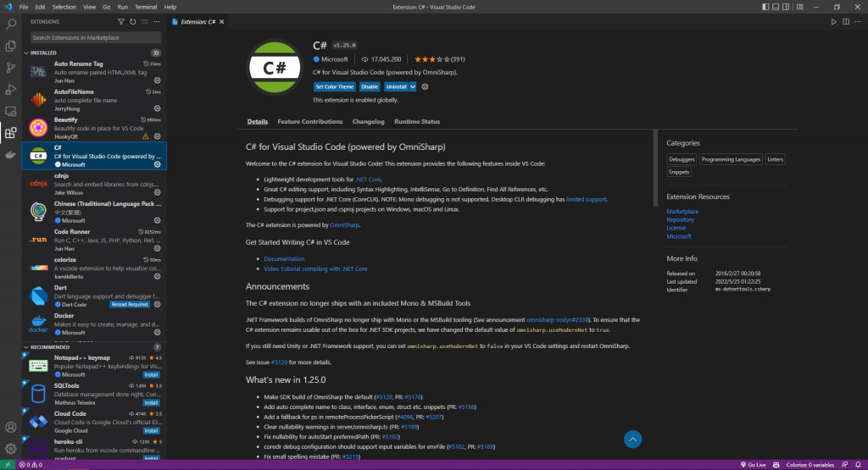868x470 pixels.
Task: Click the star rating of C# extension
Action: click(440, 59)
